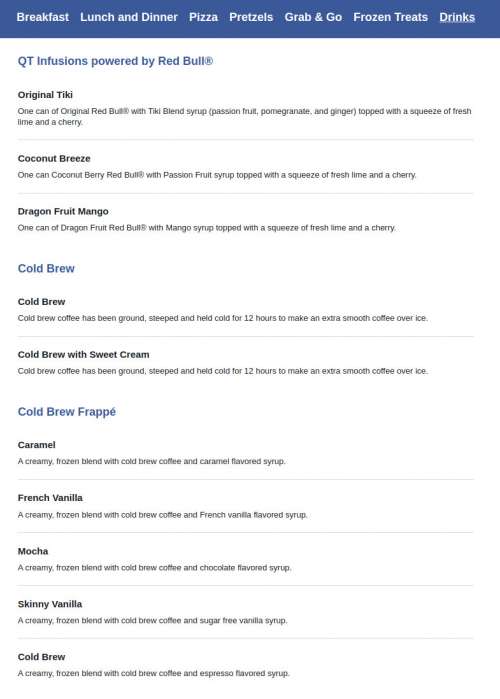Go to the Pretzels tab
This screenshot has width=500, height=699.
pyautogui.click(x=251, y=17)
